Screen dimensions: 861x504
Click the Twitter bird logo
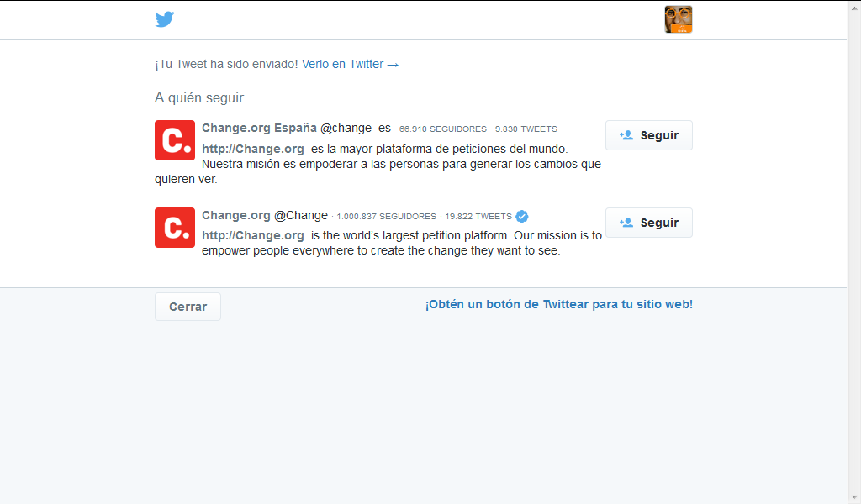[x=164, y=19]
